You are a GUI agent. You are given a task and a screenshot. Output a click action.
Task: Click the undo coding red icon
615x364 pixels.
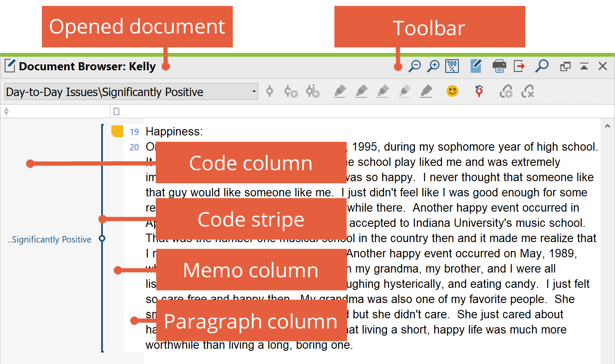click(479, 91)
